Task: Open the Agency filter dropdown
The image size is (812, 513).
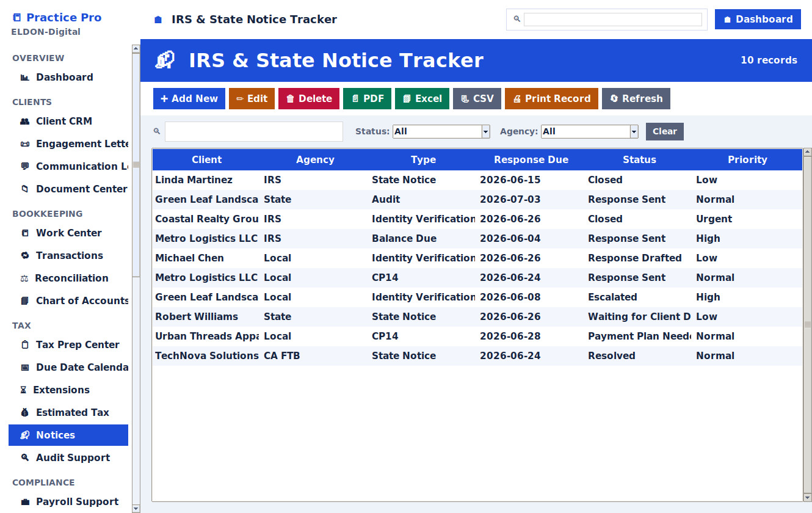Action: 590,131
